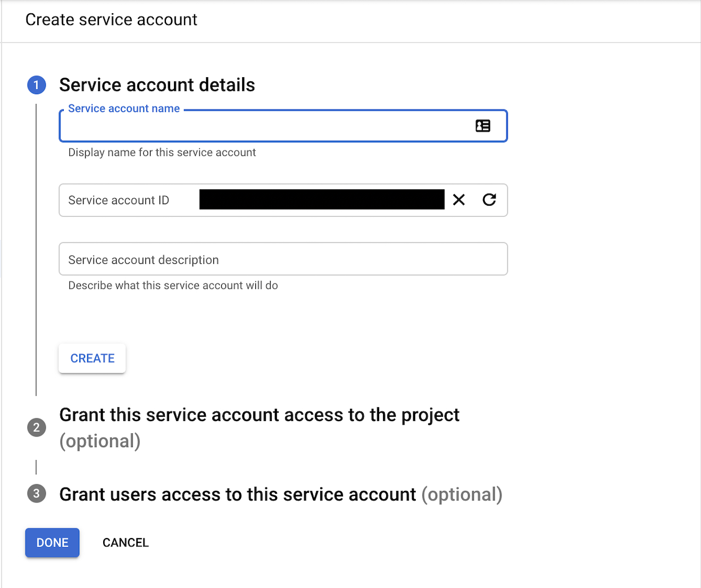This screenshot has width=701, height=588.
Task: Focus the Service account name field
Action: tap(266, 127)
